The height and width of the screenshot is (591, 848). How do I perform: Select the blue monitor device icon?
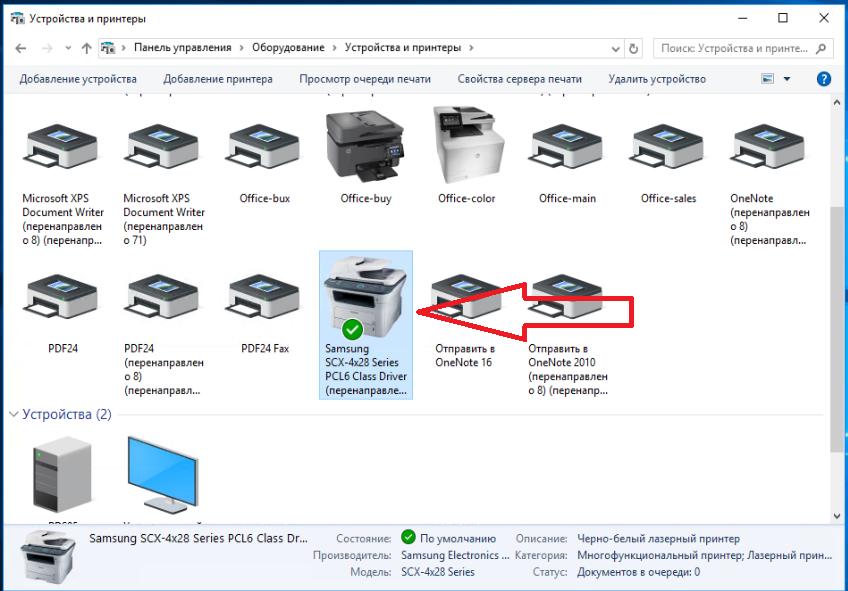coord(163,475)
